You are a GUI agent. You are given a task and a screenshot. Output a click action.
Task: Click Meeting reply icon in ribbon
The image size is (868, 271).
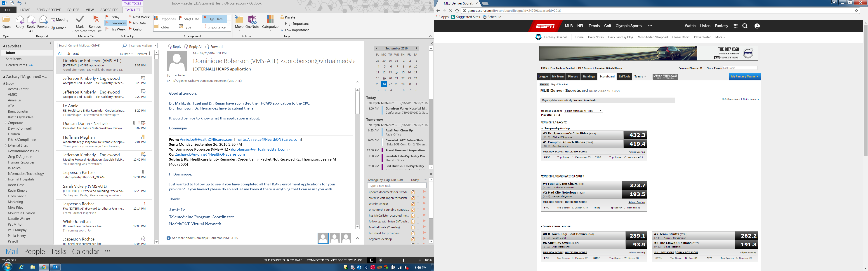click(60, 19)
